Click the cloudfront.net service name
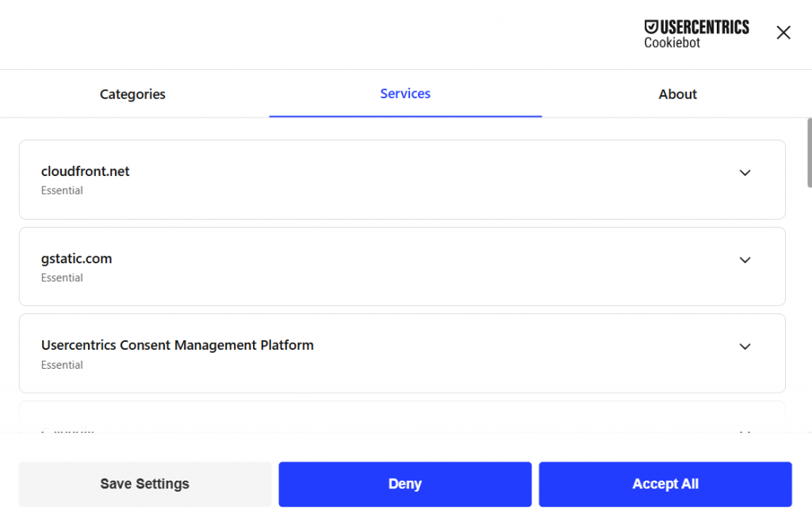The height and width of the screenshot is (525, 812). (x=85, y=171)
